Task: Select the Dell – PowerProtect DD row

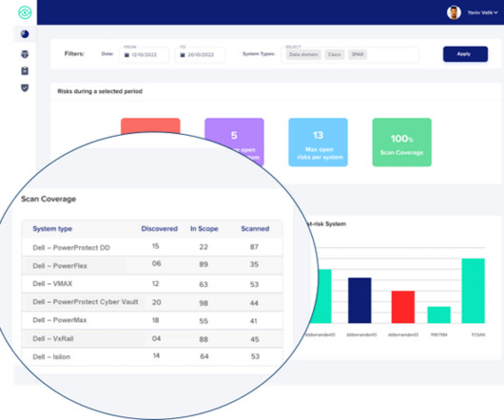Action: (x=152, y=247)
